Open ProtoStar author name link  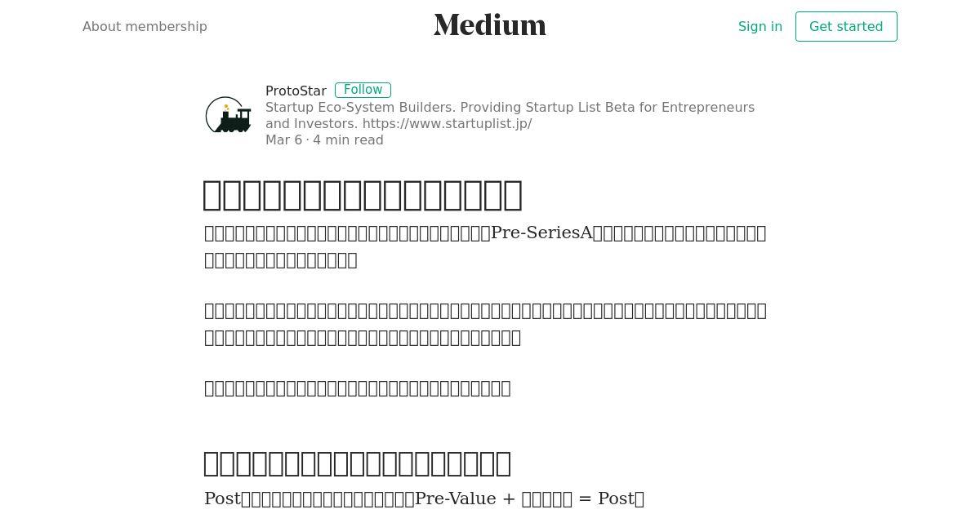pyautogui.click(x=296, y=91)
